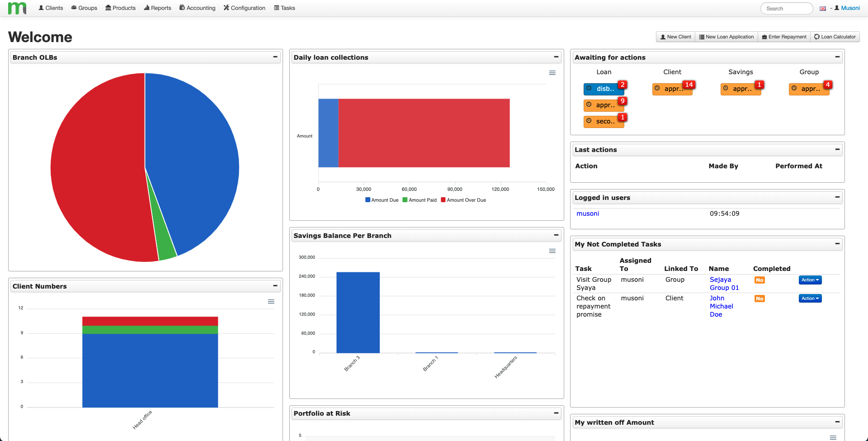Click the disbursement clock icon under Loan
868x441 pixels.
(589, 89)
